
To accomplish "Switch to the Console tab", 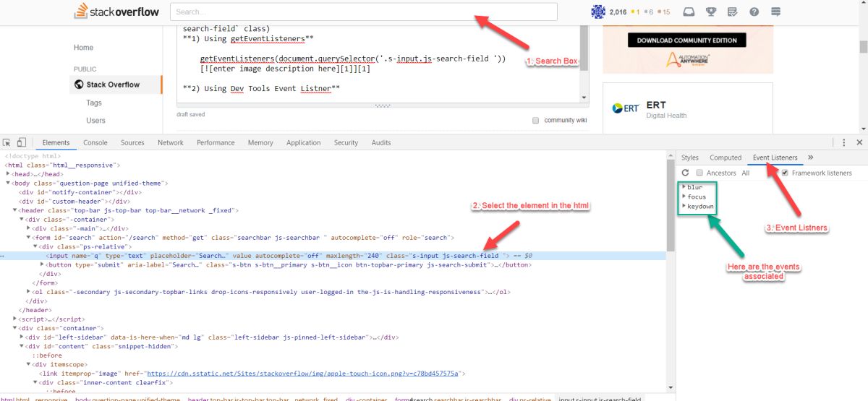I will coord(95,142).
